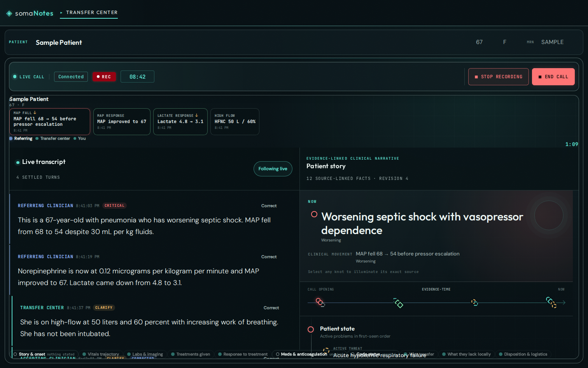Click the Patient state red circle icon
588x368 pixels.
pyautogui.click(x=311, y=329)
